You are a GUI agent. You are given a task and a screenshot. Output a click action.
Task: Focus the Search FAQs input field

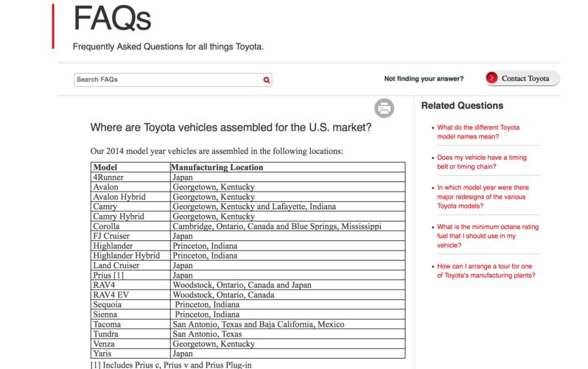[x=173, y=80]
